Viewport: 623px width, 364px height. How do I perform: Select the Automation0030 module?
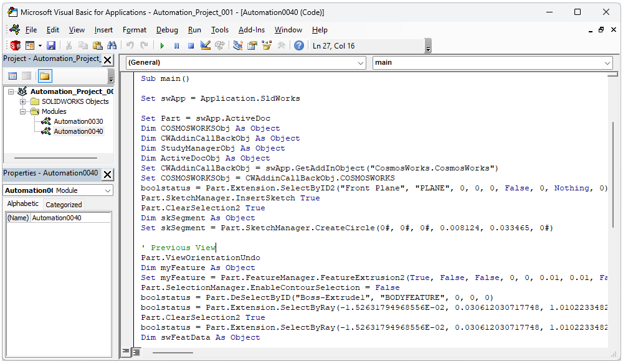click(78, 121)
